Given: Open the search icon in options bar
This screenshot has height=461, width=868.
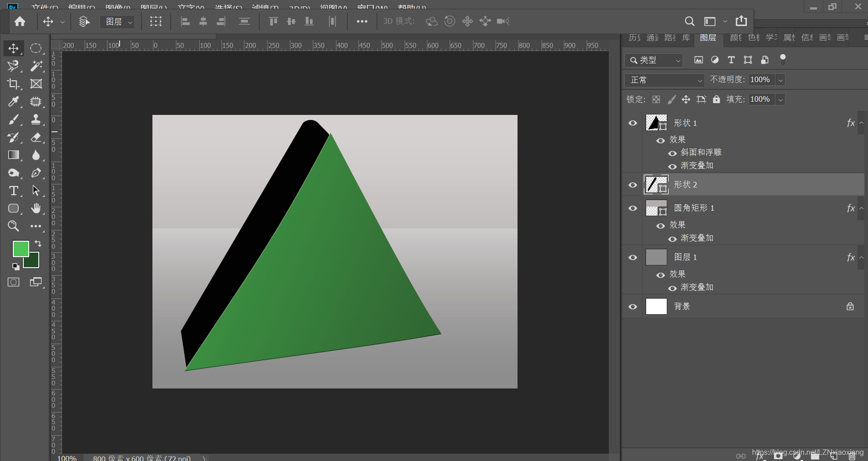Looking at the screenshot, I should pos(690,21).
